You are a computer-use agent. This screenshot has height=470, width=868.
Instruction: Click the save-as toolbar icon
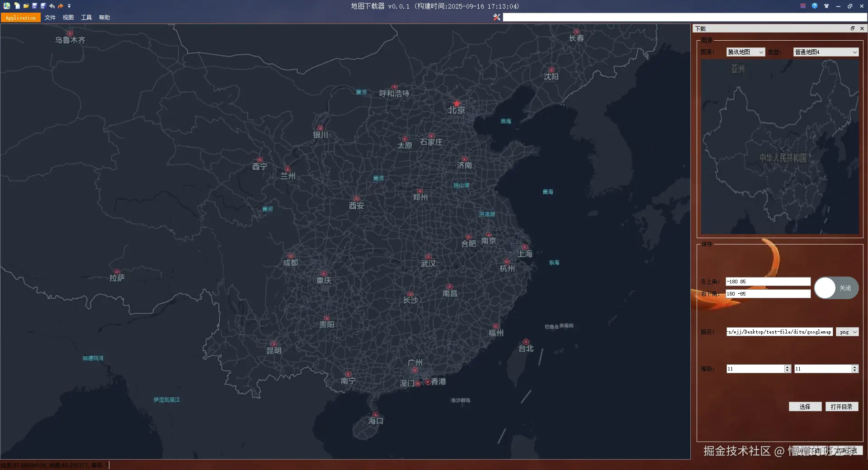43,6
